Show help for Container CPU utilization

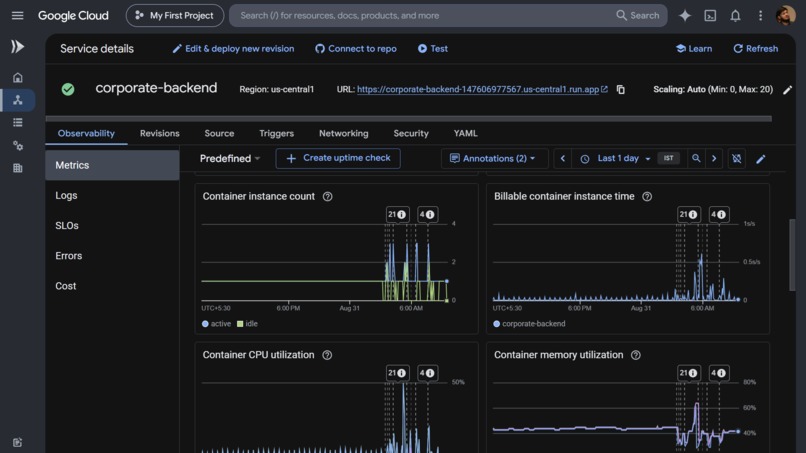point(327,355)
